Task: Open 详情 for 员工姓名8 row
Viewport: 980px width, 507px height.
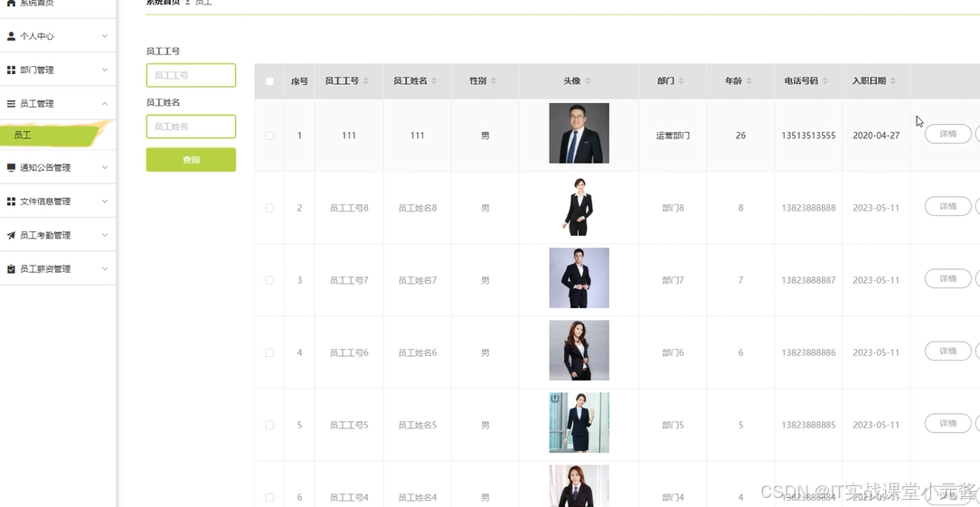Action: tap(947, 206)
